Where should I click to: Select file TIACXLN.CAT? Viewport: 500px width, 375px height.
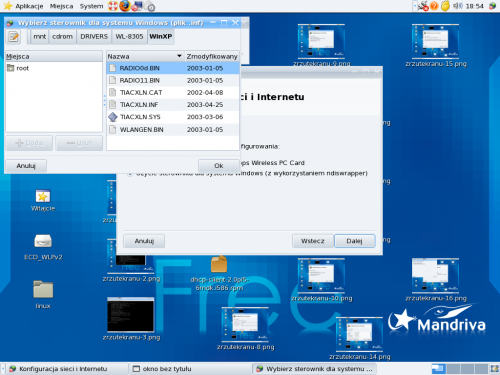[173, 92]
